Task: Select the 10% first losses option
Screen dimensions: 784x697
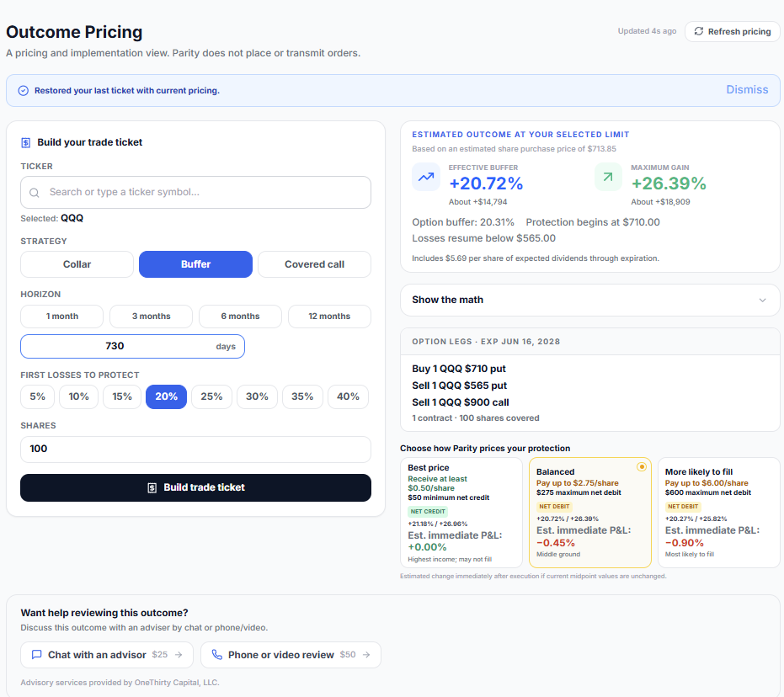Action: (x=78, y=396)
